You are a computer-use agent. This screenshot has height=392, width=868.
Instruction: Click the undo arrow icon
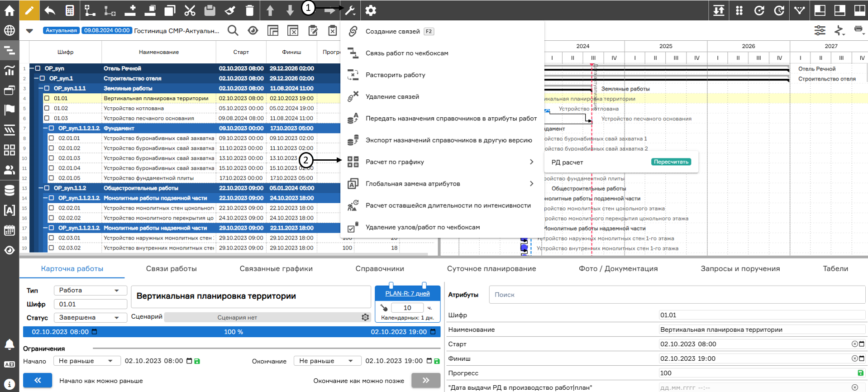point(50,10)
